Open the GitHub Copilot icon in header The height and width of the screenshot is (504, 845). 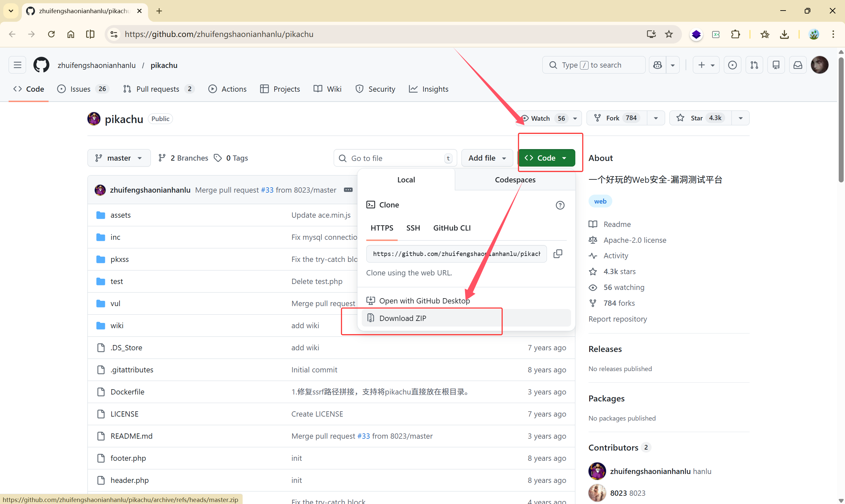point(658,65)
